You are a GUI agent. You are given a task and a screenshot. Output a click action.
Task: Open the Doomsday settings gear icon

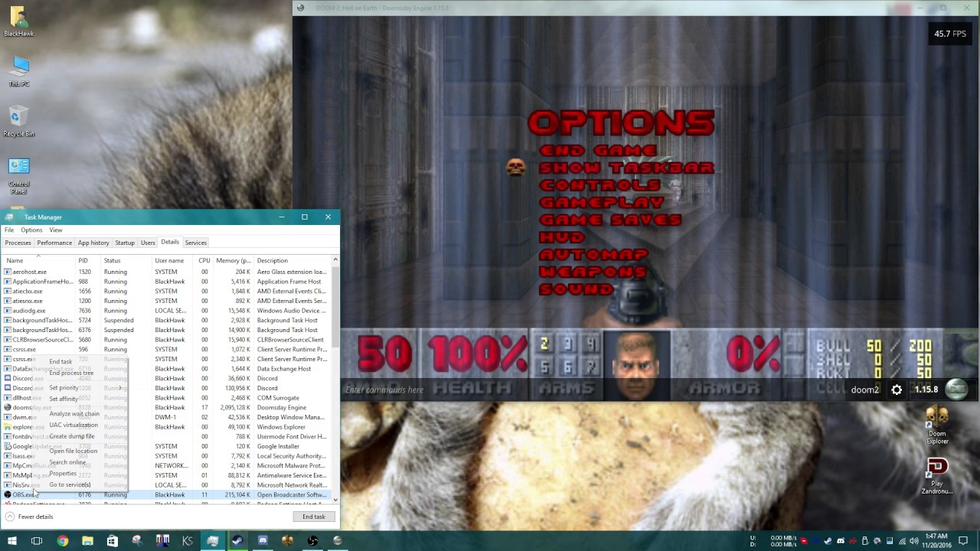click(897, 390)
